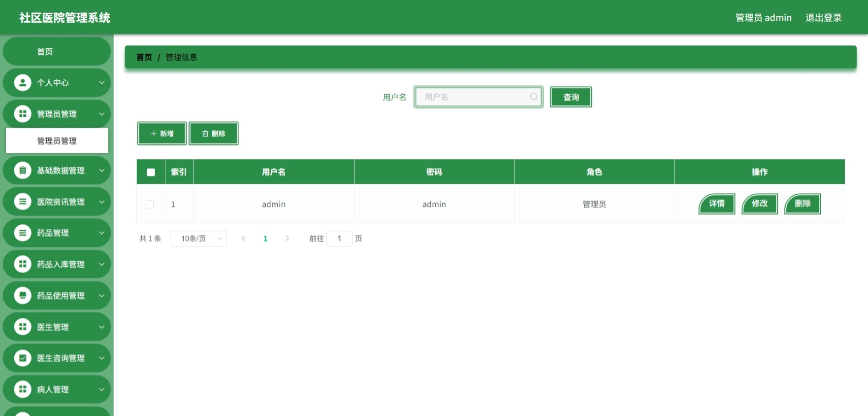The image size is (868, 416).
Task: Expand the 药品管理 chevron
Action: [x=101, y=233]
